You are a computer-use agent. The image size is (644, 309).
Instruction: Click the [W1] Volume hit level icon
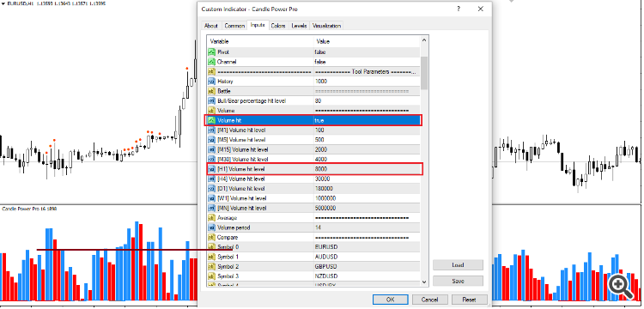(x=211, y=198)
